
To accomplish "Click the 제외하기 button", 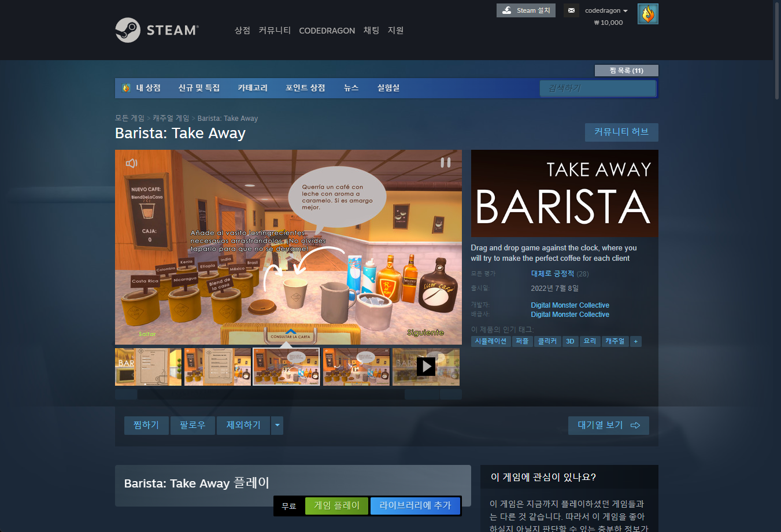I will pyautogui.click(x=243, y=425).
